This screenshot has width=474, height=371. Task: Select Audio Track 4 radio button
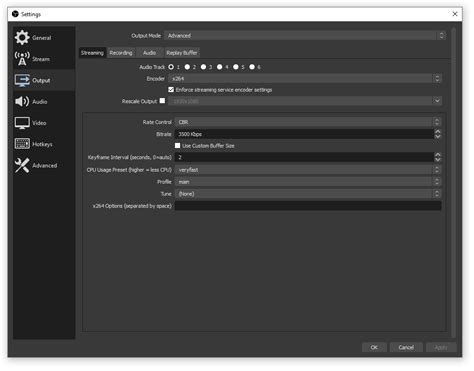(x=220, y=67)
